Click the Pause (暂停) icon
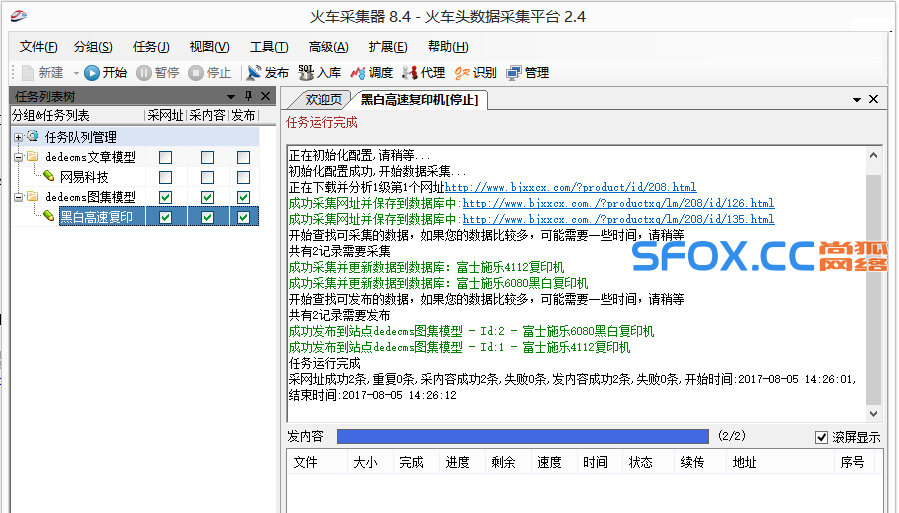Image resolution: width=899 pixels, height=513 pixels. tap(144, 73)
